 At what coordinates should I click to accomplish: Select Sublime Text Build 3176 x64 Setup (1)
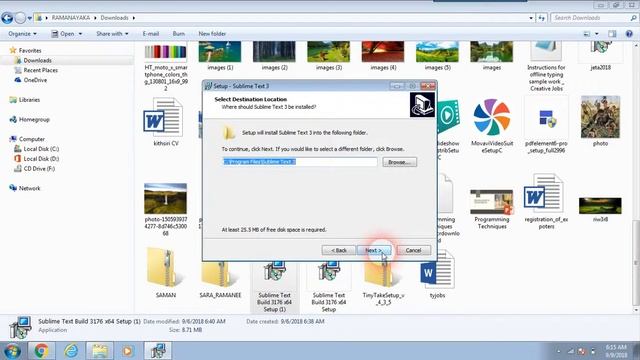274,286
